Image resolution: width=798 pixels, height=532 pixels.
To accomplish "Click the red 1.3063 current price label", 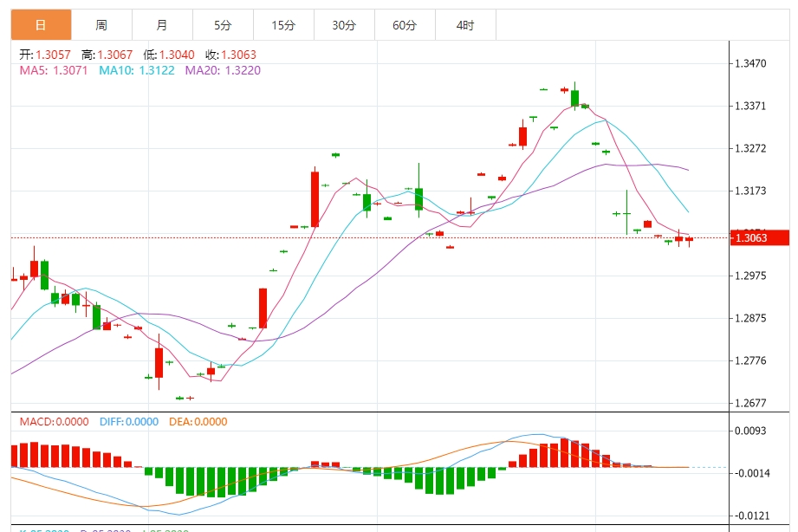I will pos(759,237).
